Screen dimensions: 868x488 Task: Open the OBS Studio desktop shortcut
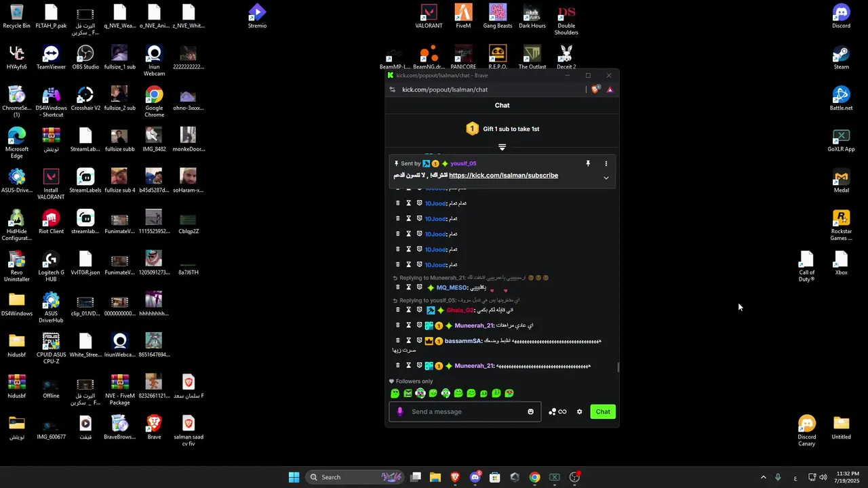click(85, 58)
